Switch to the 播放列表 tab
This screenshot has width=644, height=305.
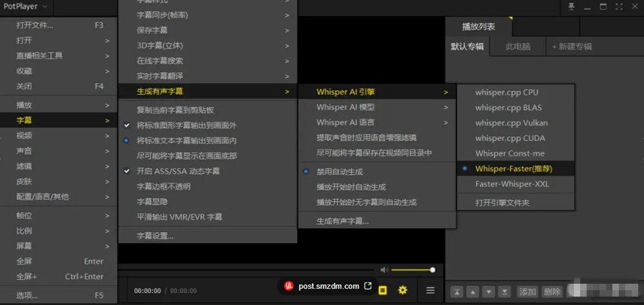pyautogui.click(x=478, y=27)
